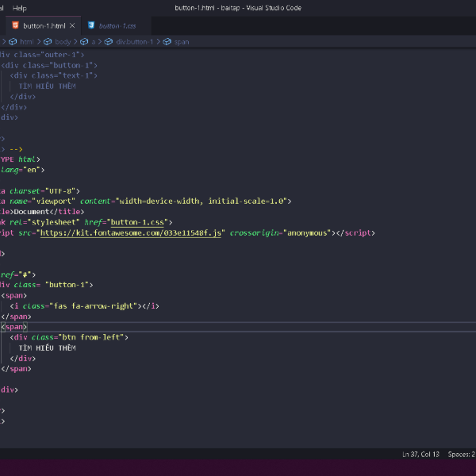This screenshot has height=476, width=476.
Task: Click the 'a' element breadcrumb
Action: 93,41
